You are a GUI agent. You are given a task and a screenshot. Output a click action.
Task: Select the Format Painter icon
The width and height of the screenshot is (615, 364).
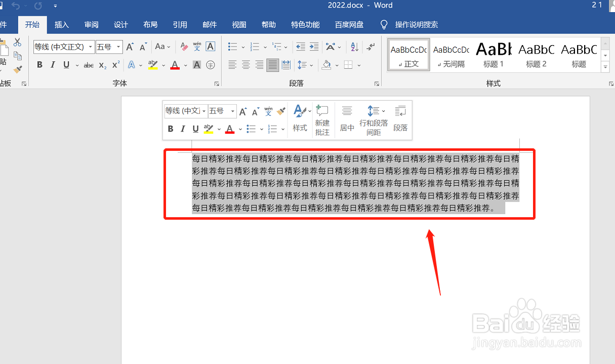pyautogui.click(x=17, y=69)
